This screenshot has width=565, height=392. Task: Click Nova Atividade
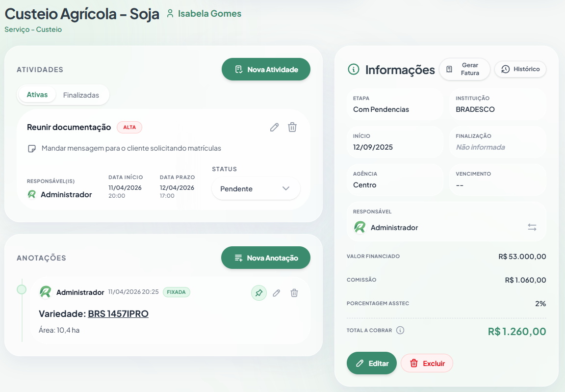(x=266, y=69)
